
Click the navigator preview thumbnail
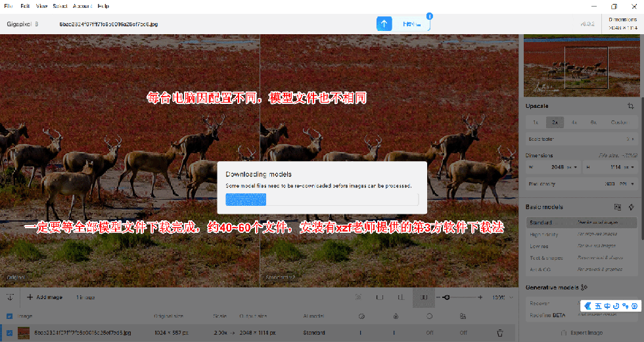pyautogui.click(x=582, y=66)
